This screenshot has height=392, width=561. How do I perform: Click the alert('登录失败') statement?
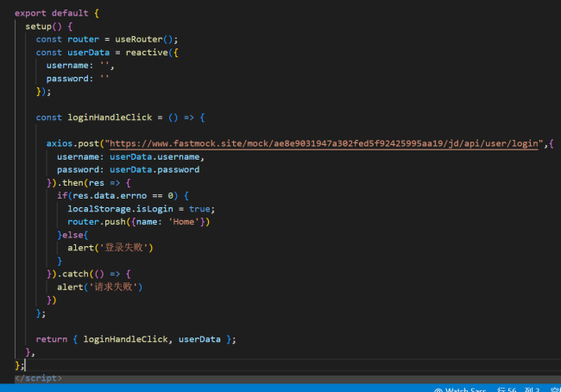(x=110, y=248)
